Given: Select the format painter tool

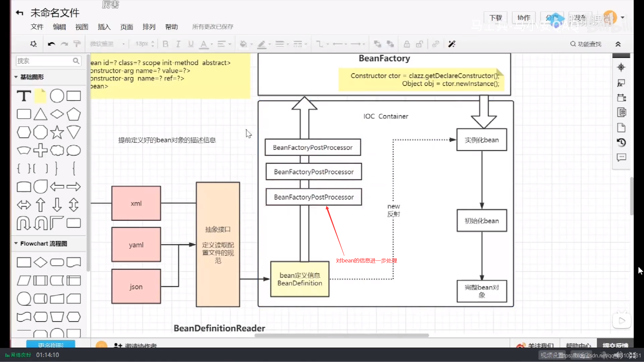Looking at the screenshot, I should point(77,44).
